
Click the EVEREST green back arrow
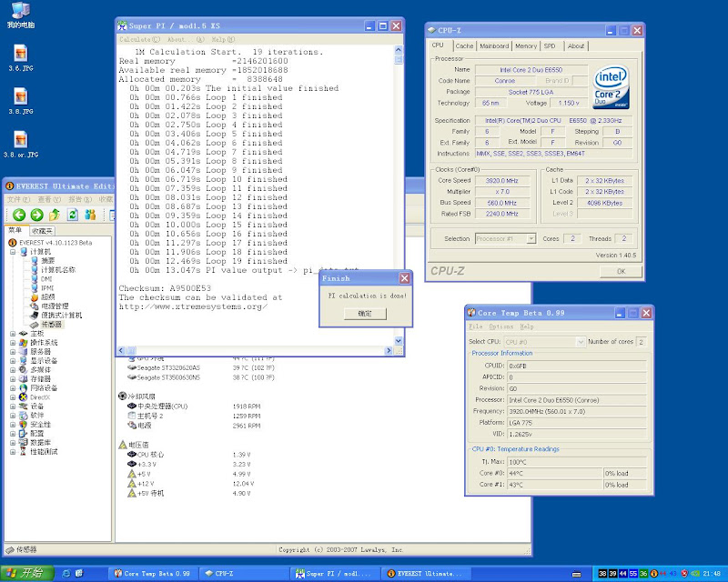point(18,215)
